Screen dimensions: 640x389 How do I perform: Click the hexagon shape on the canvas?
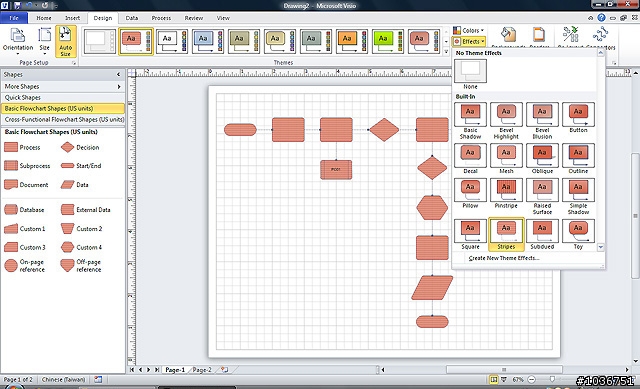pos(432,208)
